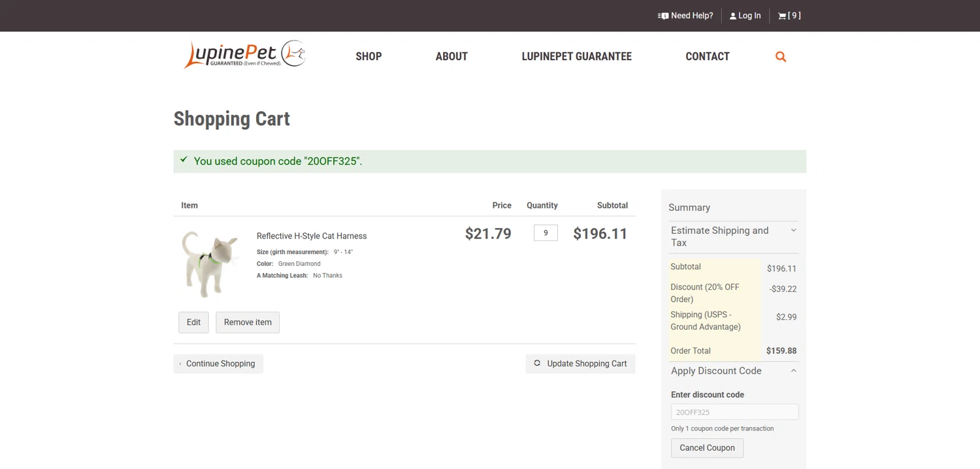
Task: Click the Enter discount code label
Action: point(708,395)
